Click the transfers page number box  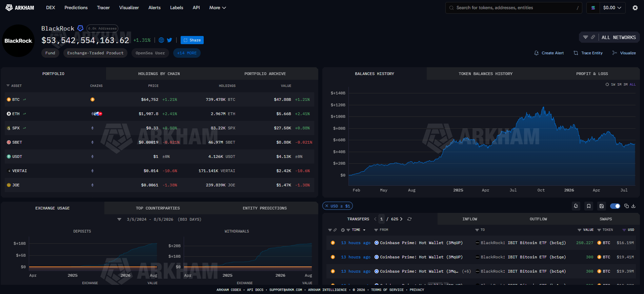tap(382, 219)
